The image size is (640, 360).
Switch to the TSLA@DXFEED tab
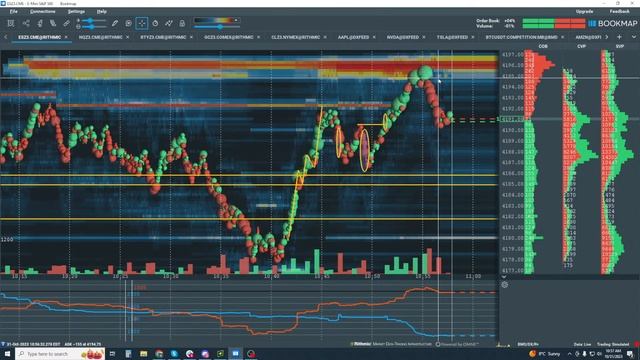click(452, 37)
